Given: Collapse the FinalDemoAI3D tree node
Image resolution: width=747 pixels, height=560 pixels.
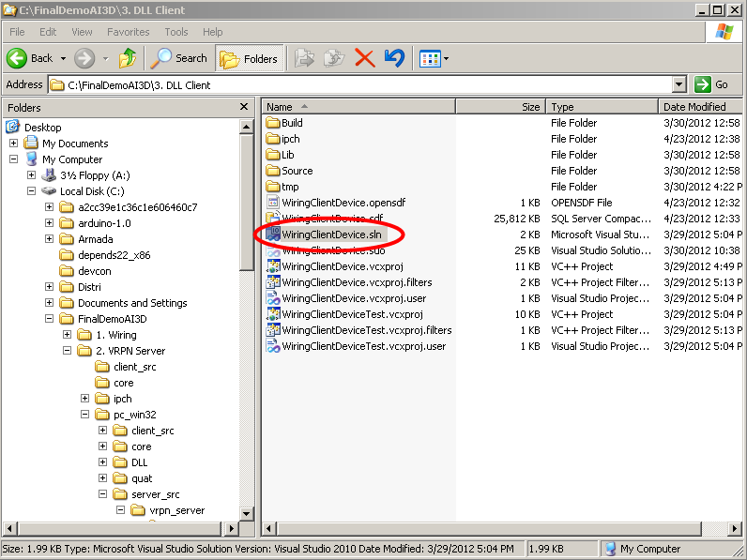Looking at the screenshot, I should (x=49, y=319).
